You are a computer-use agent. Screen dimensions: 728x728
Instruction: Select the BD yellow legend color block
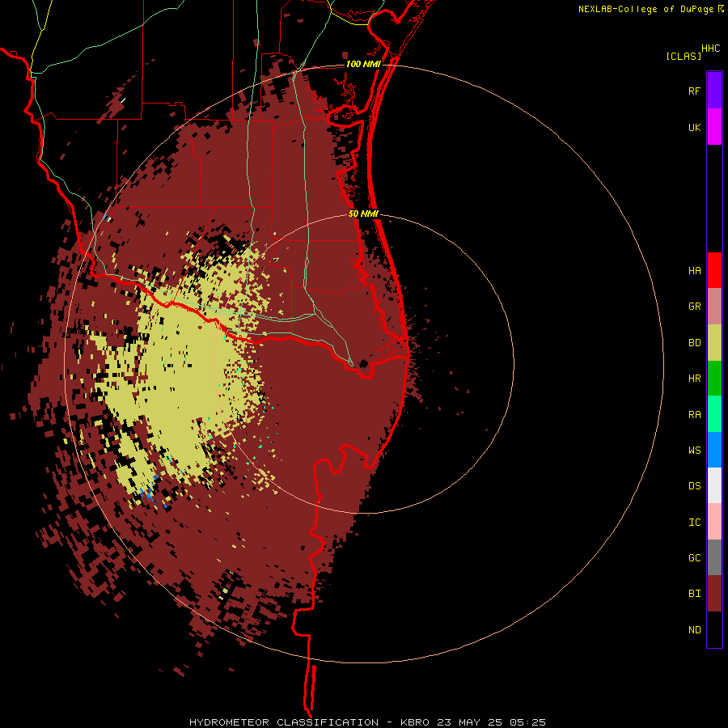click(x=714, y=343)
